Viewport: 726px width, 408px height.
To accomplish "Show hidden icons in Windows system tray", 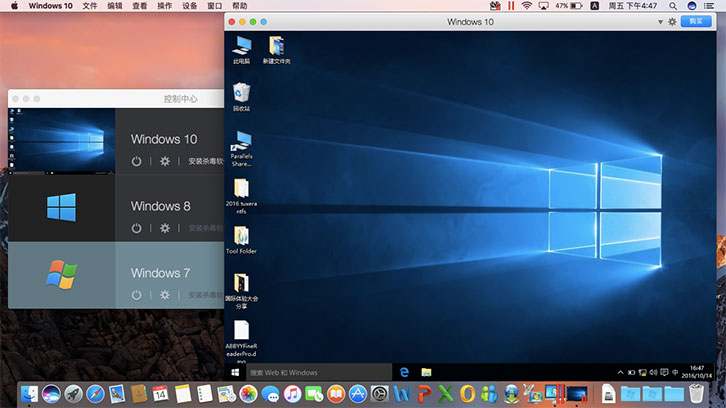I will pyautogui.click(x=620, y=372).
